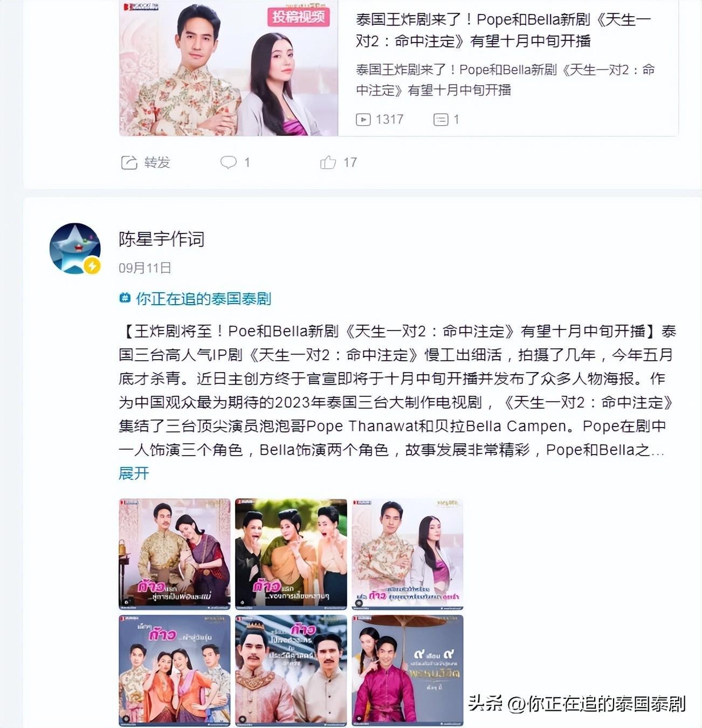Open the video title about 天生一对2
This screenshot has height=728, width=702.
[x=503, y=30]
